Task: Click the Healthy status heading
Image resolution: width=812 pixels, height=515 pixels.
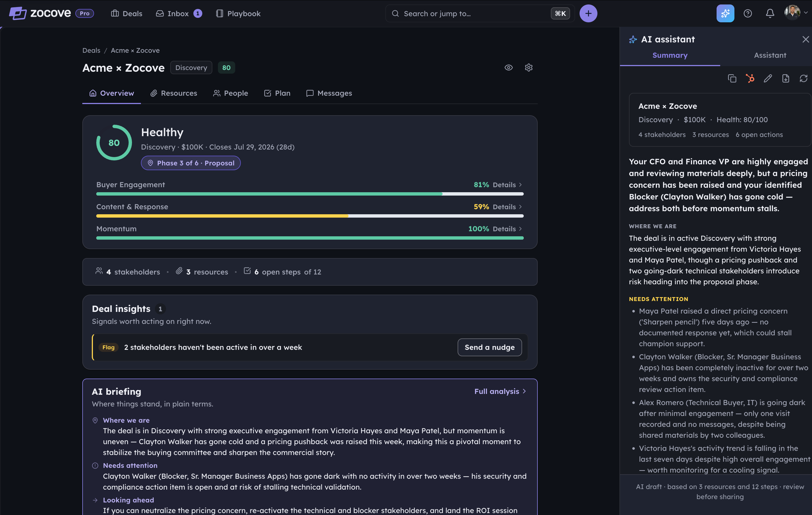Action: pos(162,133)
